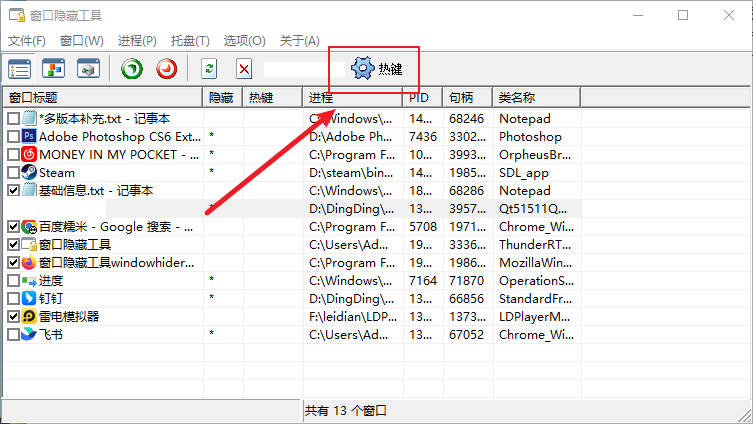Open the 文件(F) menu
The image size is (753, 424).
(x=27, y=41)
